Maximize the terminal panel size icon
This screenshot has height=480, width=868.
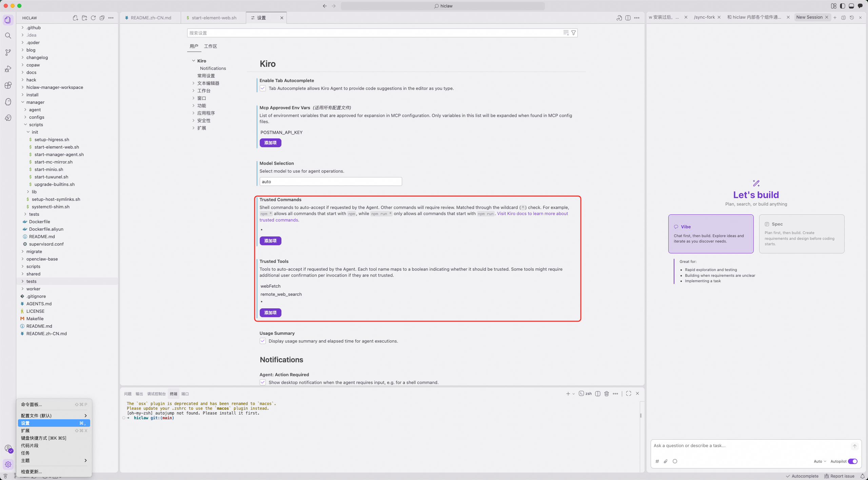click(x=629, y=393)
